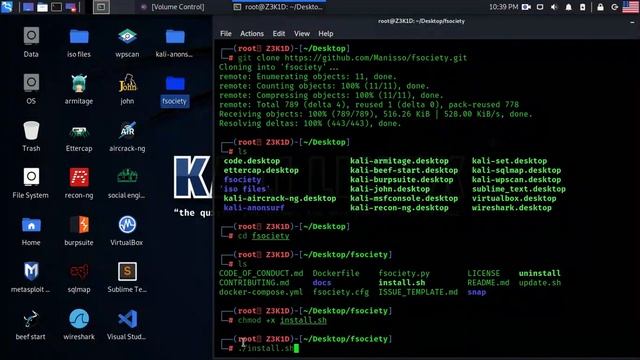The width and height of the screenshot is (640, 360).
Task: Open the notifications bell tray icon
Action: click(x=568, y=7)
